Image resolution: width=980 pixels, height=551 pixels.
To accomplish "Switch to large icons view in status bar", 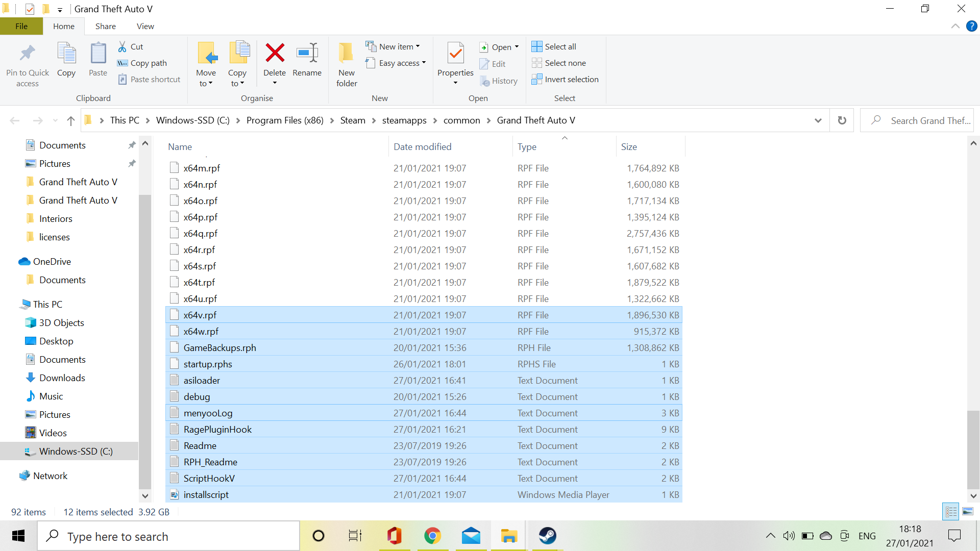I will coord(968,511).
